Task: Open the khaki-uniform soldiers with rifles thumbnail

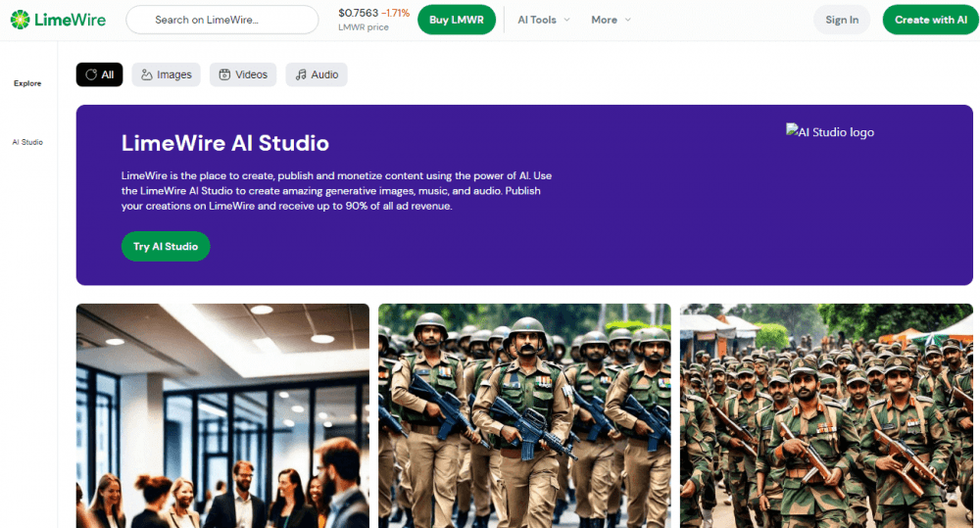Action: [x=524, y=416]
